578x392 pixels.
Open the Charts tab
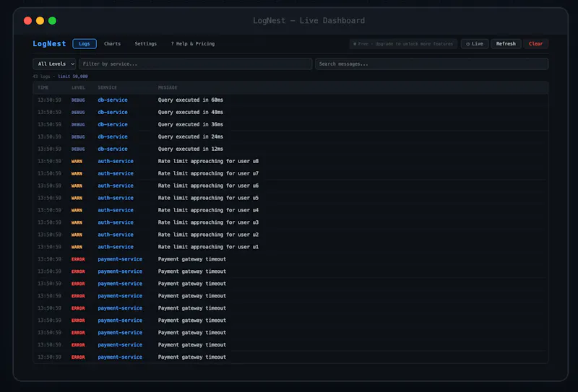112,43
